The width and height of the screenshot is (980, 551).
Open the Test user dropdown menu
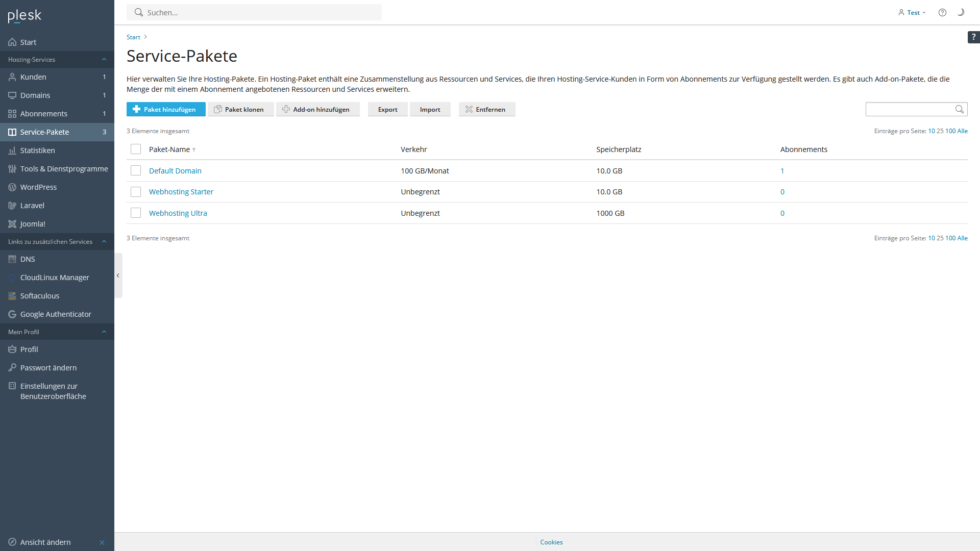pos(912,12)
